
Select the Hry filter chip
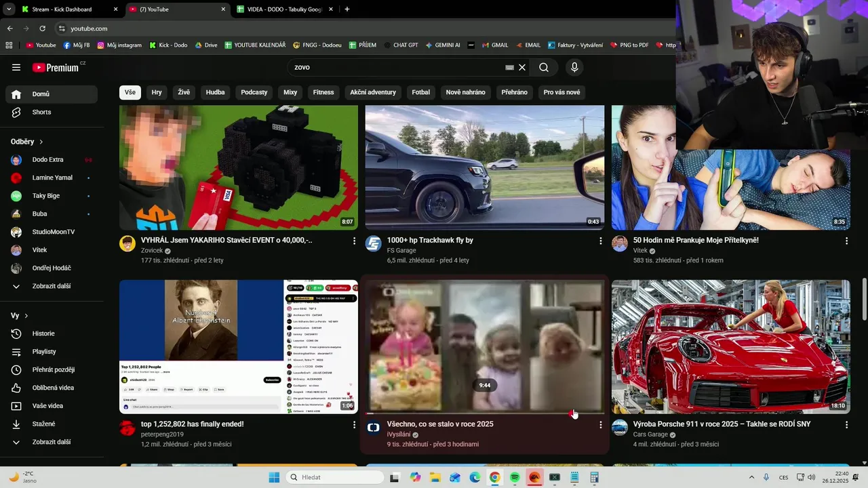pyautogui.click(x=157, y=92)
